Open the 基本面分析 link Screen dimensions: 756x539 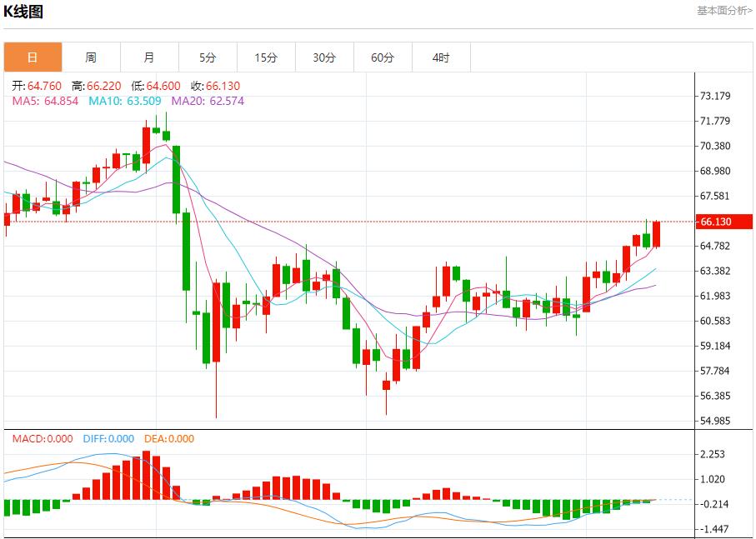coord(723,11)
